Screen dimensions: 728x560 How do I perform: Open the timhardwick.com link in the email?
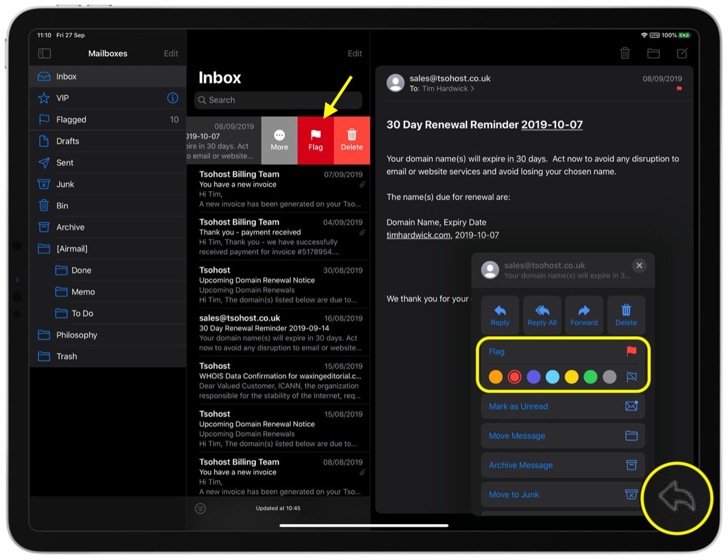click(x=418, y=235)
